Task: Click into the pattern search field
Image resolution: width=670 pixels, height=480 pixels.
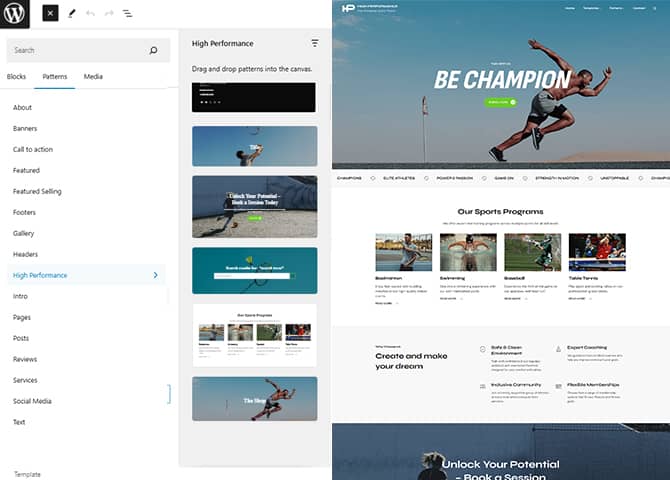Action: [x=75, y=50]
